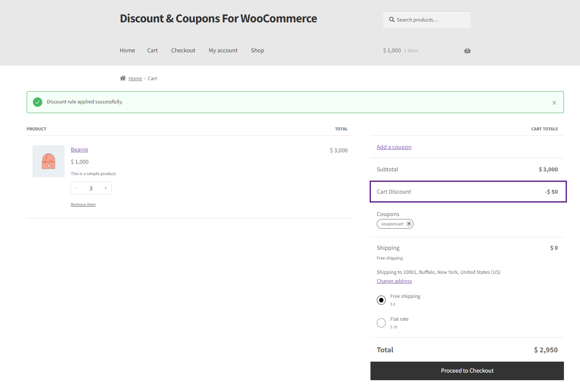
Task: Click the Remove item link
Action: point(83,204)
